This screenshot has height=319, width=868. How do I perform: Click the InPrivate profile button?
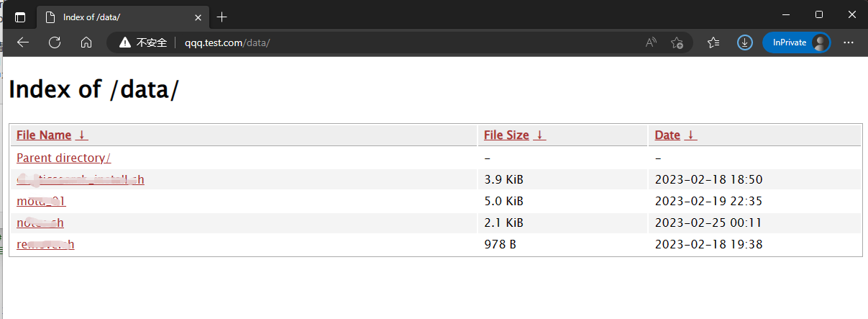(x=796, y=42)
